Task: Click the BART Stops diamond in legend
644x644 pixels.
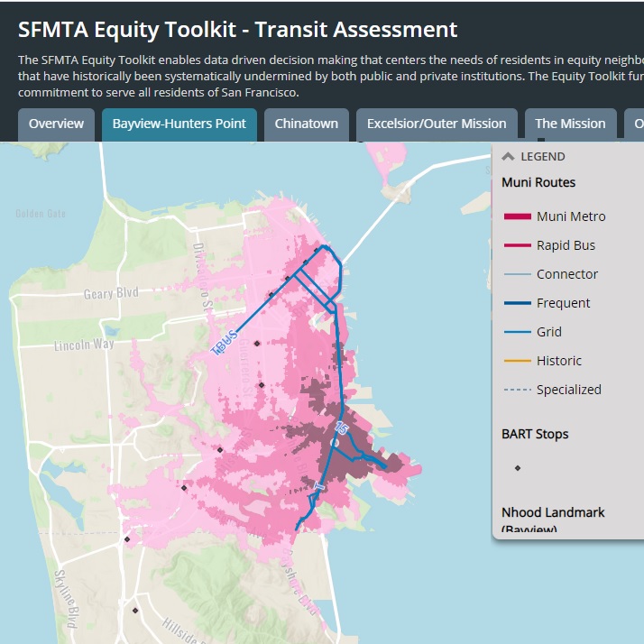Action: click(x=517, y=467)
